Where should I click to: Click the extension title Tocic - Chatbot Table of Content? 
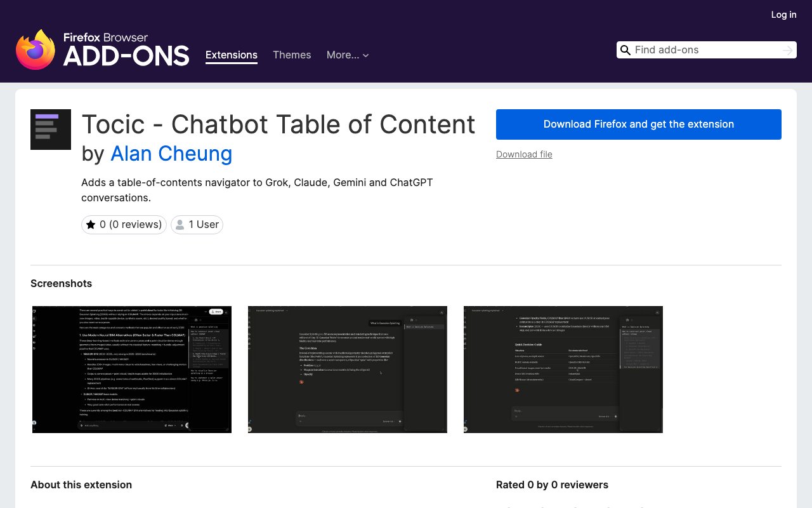click(x=278, y=124)
